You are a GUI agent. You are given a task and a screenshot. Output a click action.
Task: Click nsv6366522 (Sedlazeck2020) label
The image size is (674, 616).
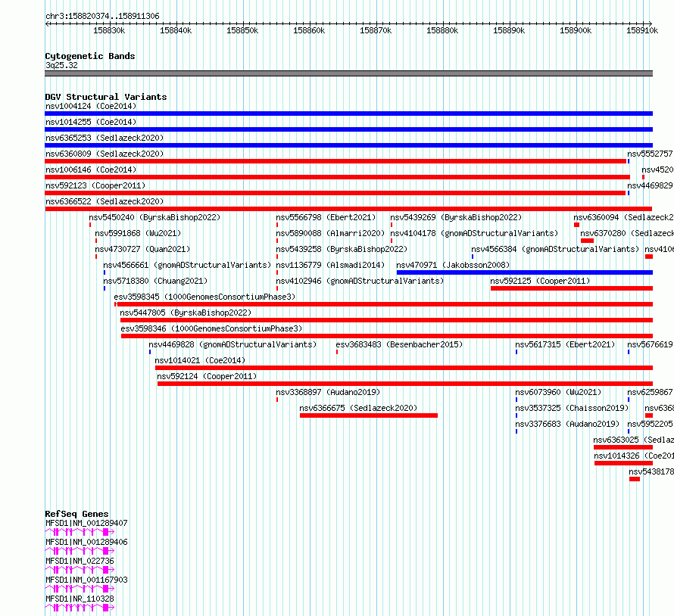click(x=105, y=201)
